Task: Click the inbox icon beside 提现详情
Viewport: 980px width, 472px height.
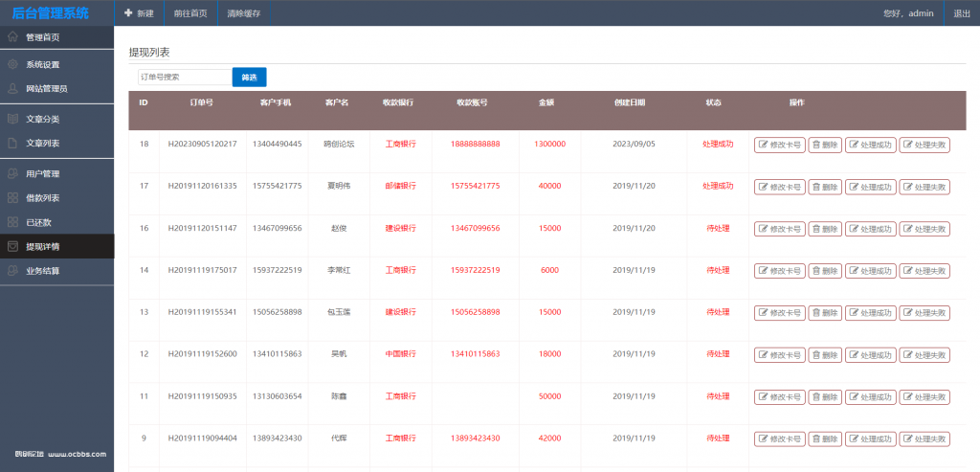Action: (x=12, y=246)
